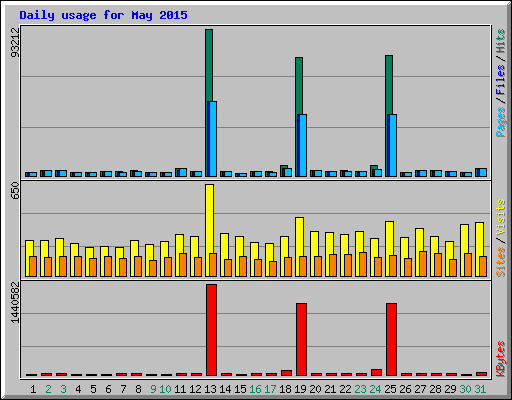Click the red KBytes bar for day 25
The height and width of the screenshot is (400, 512).
point(391,339)
